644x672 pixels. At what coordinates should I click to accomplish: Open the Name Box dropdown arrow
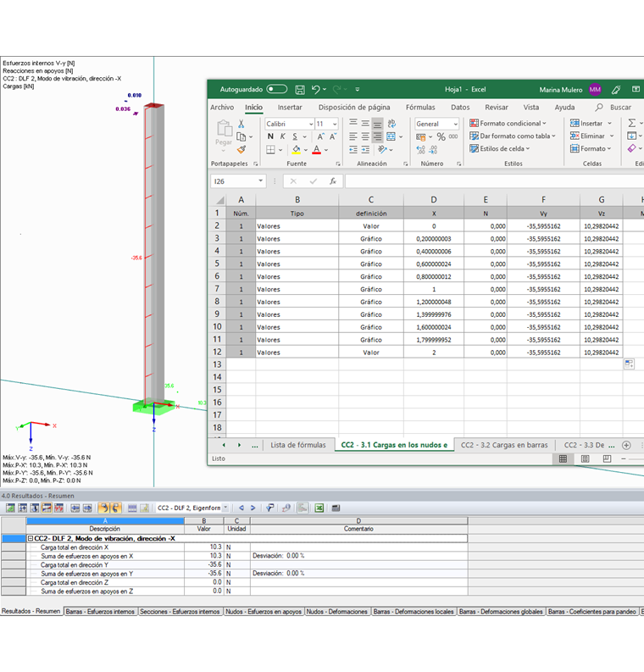(260, 180)
